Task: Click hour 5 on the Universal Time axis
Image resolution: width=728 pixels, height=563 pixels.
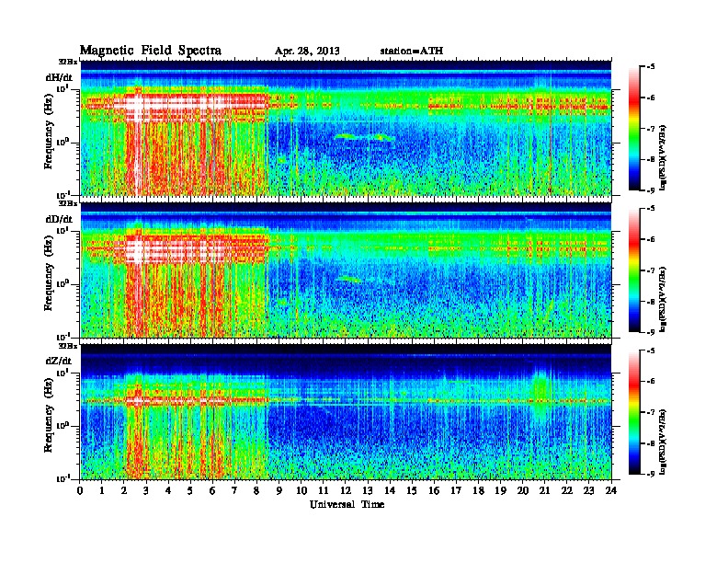Action: tap(190, 490)
